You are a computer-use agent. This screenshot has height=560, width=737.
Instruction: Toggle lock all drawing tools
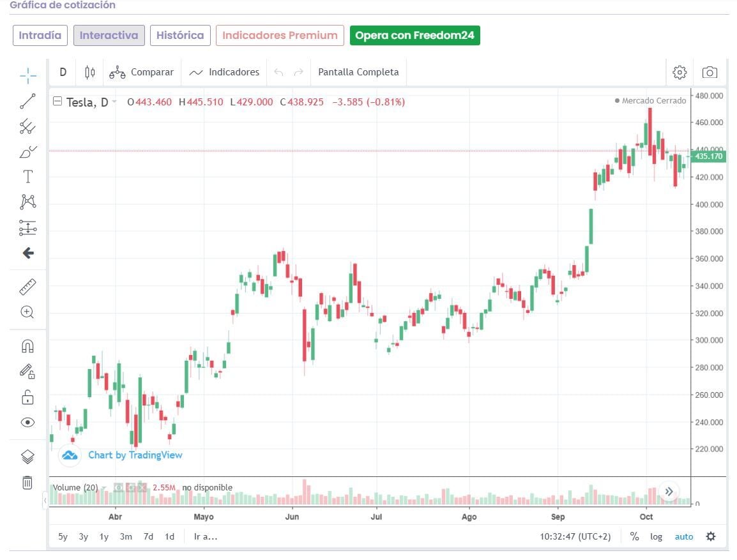(27, 397)
